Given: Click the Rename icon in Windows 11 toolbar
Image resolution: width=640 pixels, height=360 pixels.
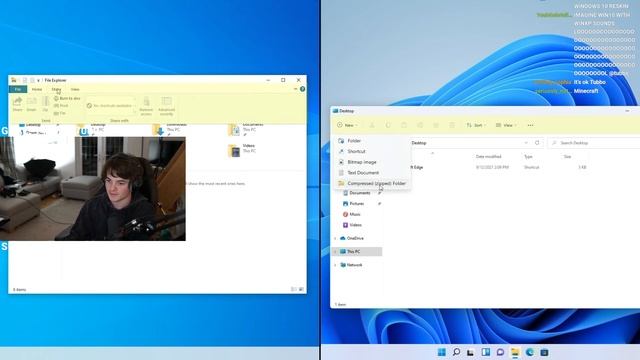Looking at the screenshot, I should (x=420, y=125).
